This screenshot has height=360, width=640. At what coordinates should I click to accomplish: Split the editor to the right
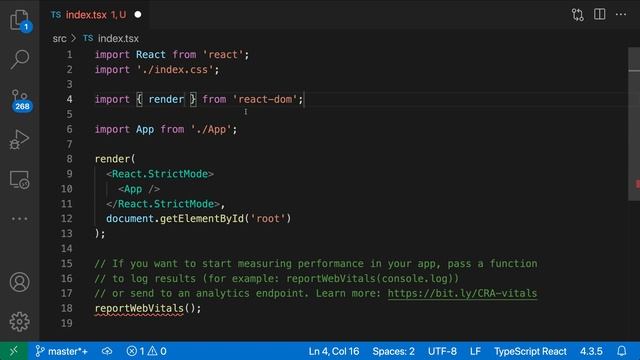click(x=600, y=15)
